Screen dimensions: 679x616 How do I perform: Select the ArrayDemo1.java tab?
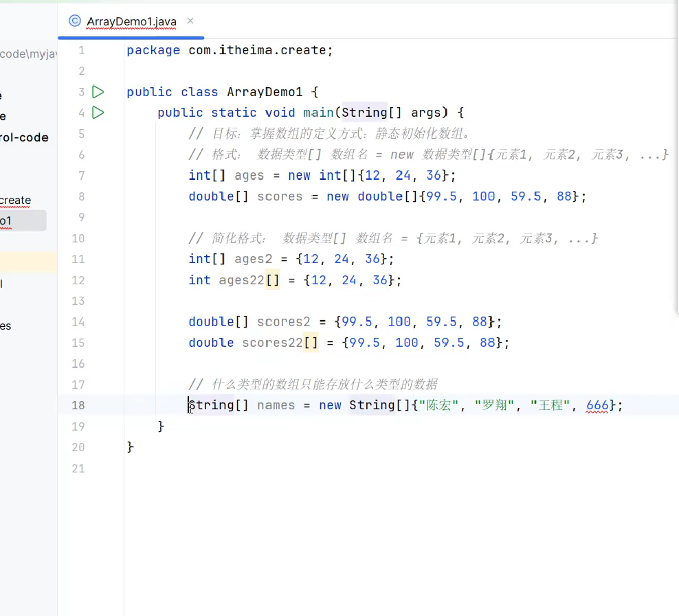click(131, 21)
